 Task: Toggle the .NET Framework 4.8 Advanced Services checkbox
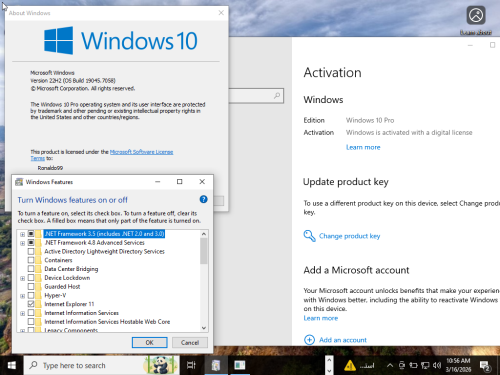31,242
